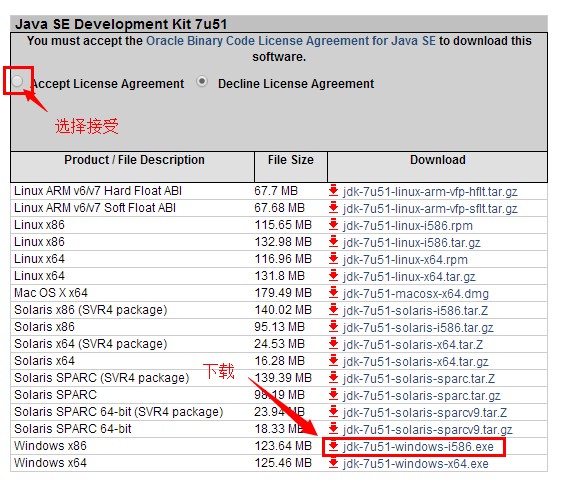564x483 pixels.
Task: Download jdk-7u51-solaris-sparc.tar.Z file link
Action: (419, 379)
